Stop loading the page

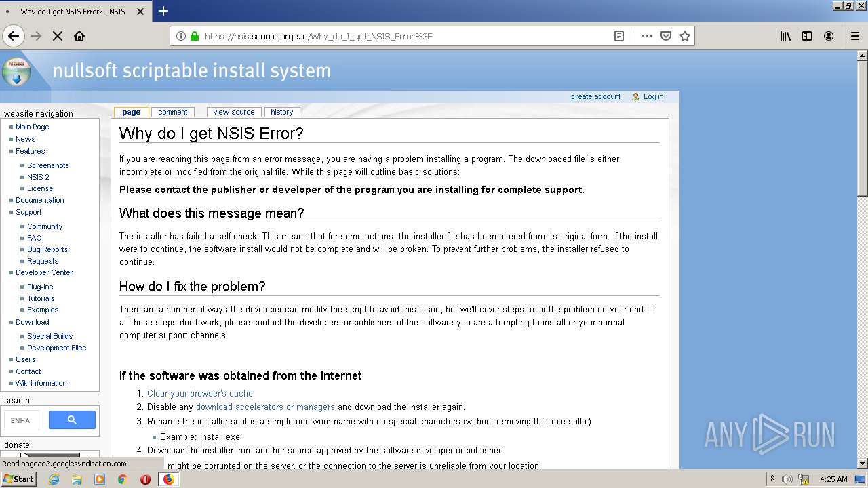point(58,36)
